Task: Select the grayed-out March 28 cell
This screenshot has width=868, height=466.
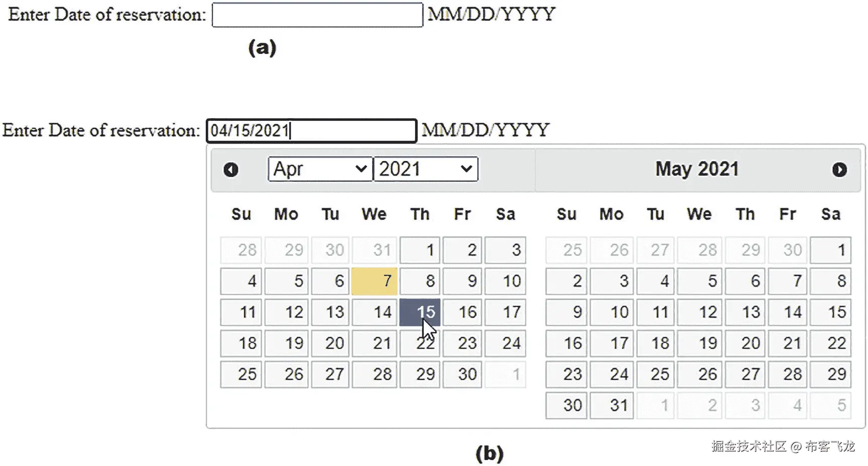Action: [x=241, y=250]
